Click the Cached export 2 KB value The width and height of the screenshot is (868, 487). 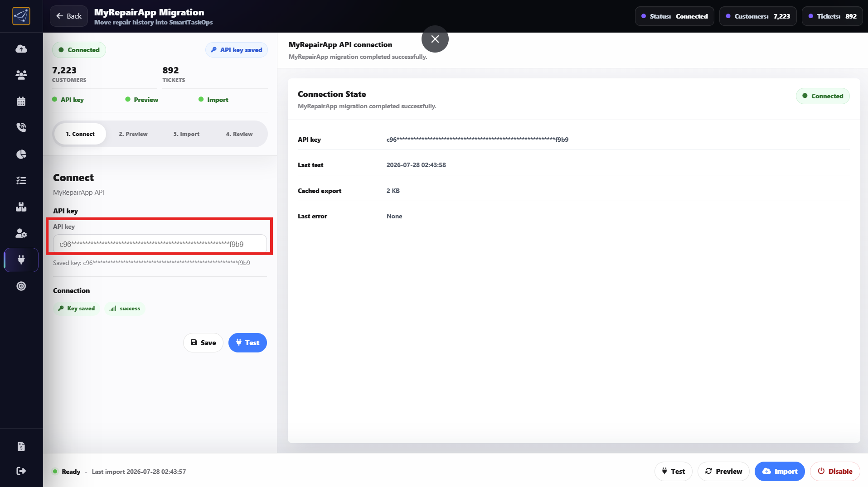[x=393, y=191]
